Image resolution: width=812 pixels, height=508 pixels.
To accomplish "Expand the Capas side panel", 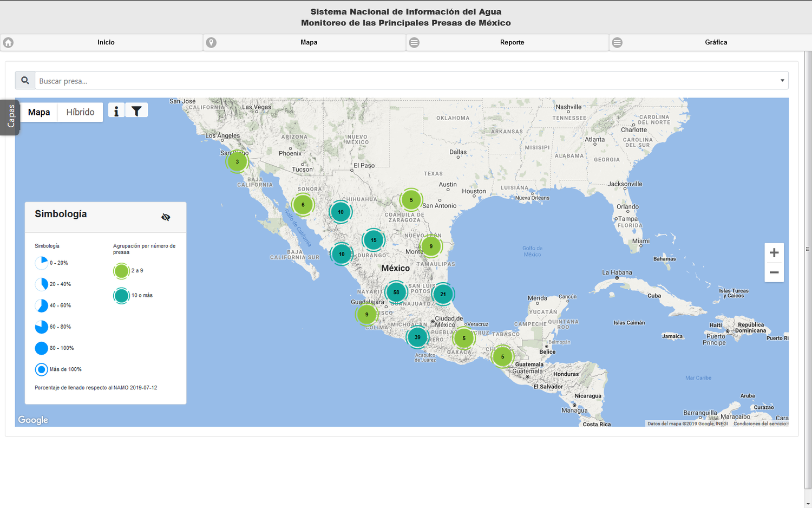I will (x=10, y=117).
